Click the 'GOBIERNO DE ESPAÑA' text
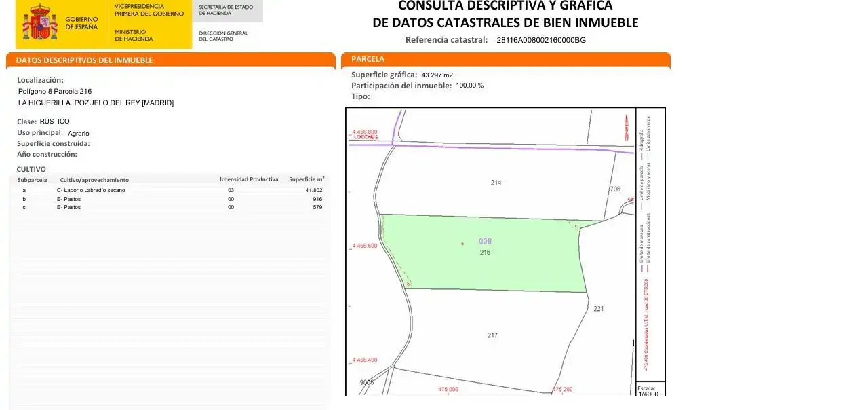 81,22
